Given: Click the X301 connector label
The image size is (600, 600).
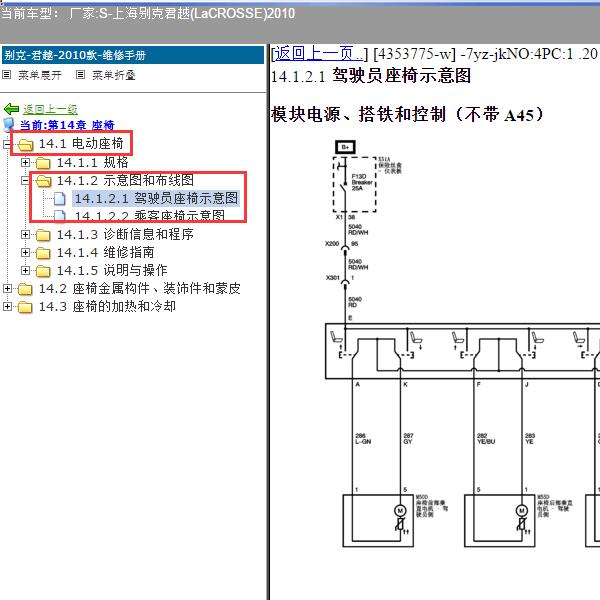Looking at the screenshot, I should coord(333,277).
